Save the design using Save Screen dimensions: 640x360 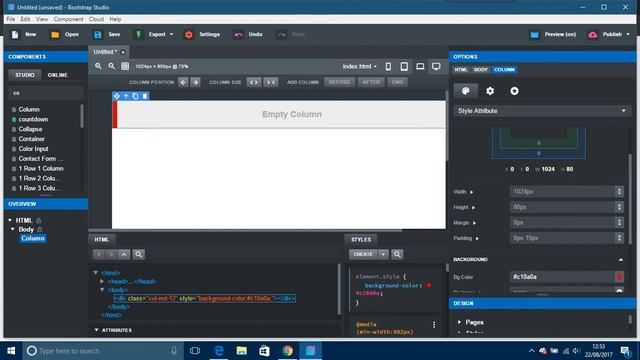107,34
